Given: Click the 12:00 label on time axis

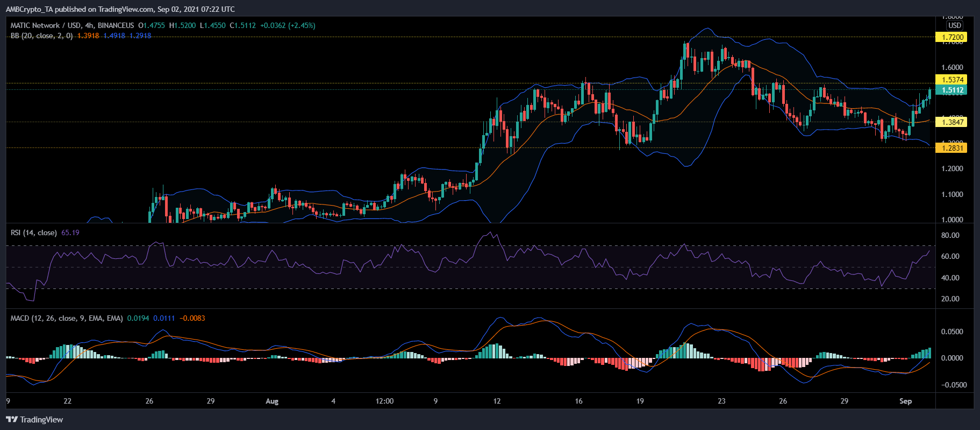Looking at the screenshot, I should click(x=384, y=401).
